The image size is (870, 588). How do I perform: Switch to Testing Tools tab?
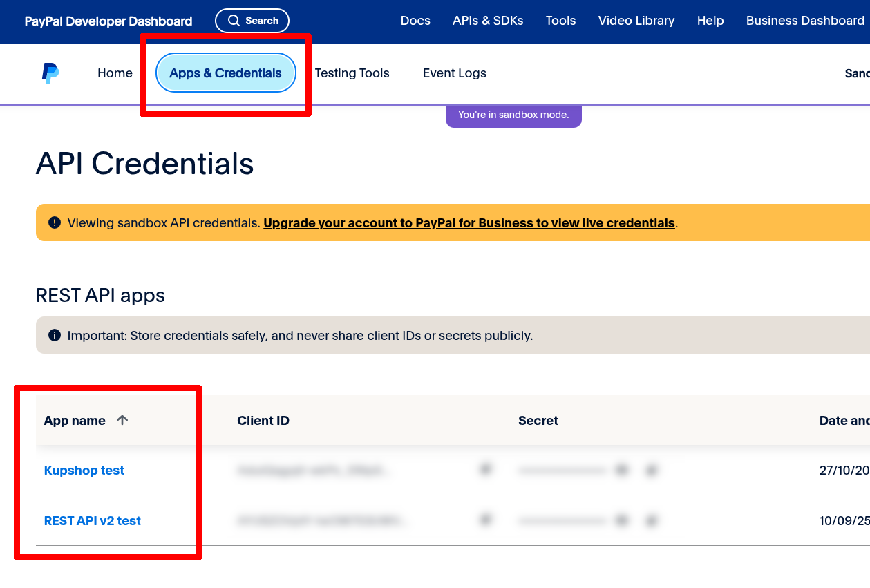[352, 73]
